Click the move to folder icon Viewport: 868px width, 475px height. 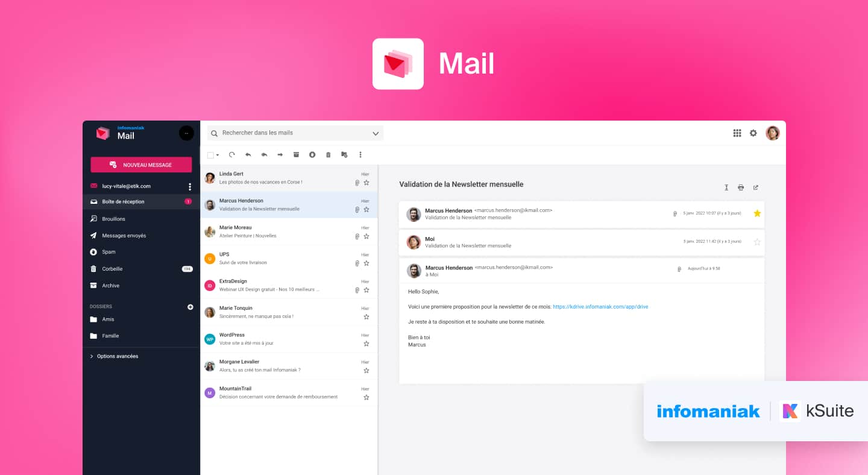click(344, 155)
